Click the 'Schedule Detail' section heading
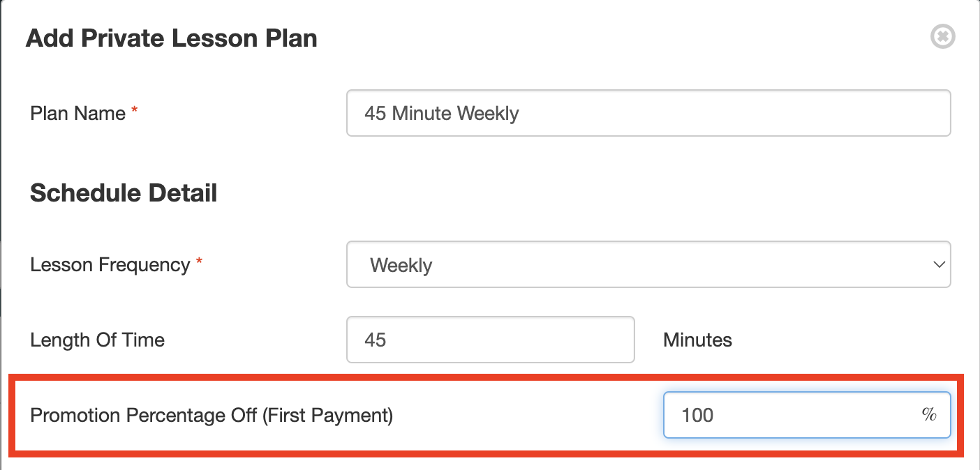980x470 pixels. tap(124, 193)
